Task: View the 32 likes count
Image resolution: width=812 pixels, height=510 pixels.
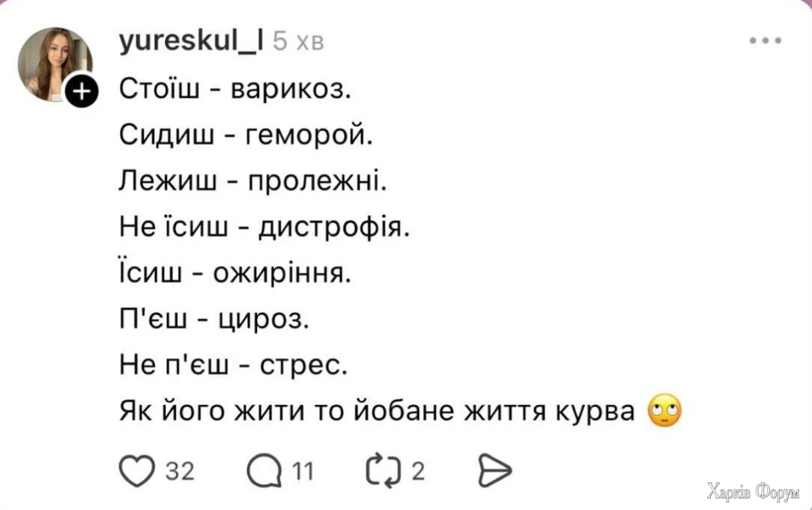Action: click(x=178, y=472)
